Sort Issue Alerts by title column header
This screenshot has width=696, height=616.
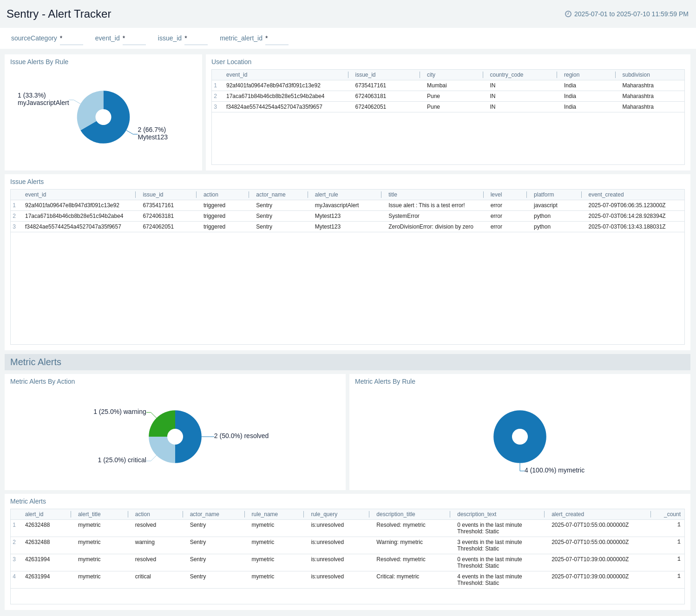(x=393, y=195)
